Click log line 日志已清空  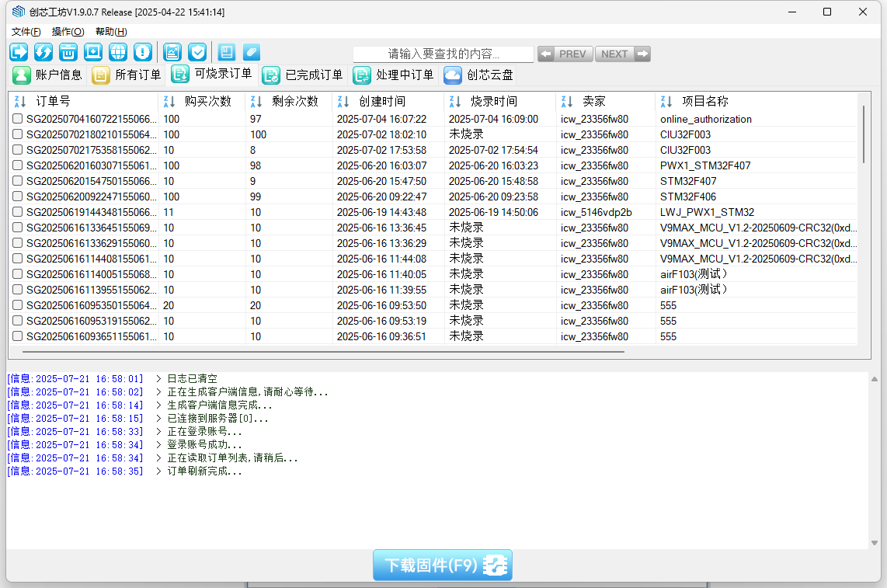[192, 378]
